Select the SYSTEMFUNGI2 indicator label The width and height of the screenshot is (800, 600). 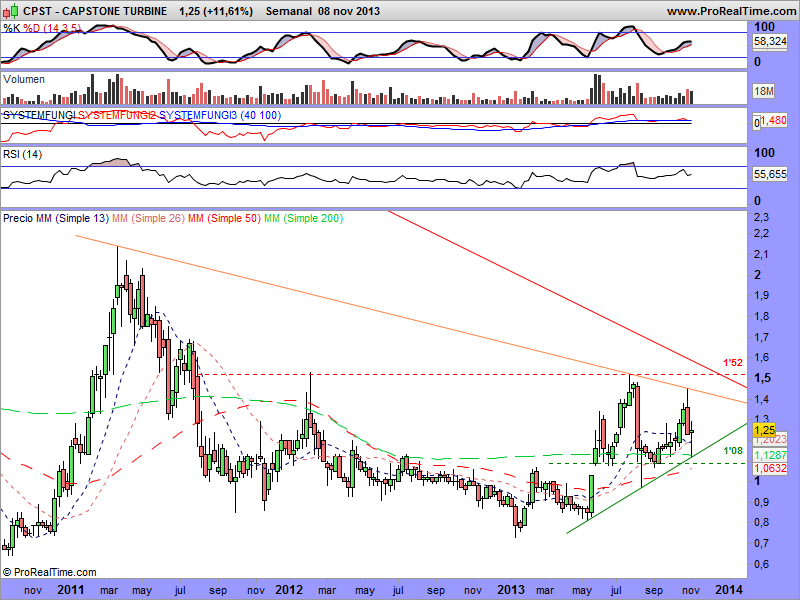pyautogui.click(x=116, y=115)
